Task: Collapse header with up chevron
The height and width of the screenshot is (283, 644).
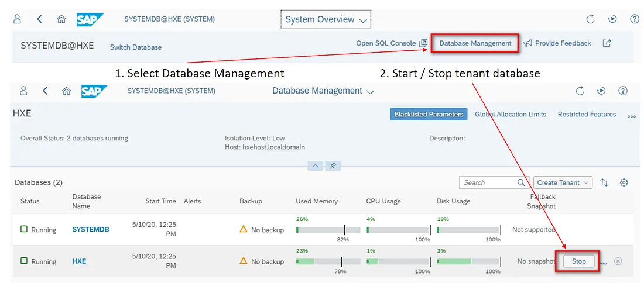Action: click(x=316, y=165)
